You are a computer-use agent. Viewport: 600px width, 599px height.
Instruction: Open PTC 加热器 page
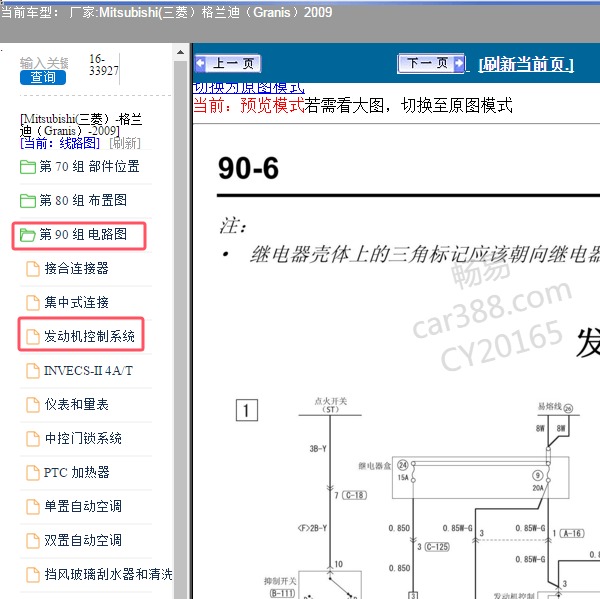point(77,472)
